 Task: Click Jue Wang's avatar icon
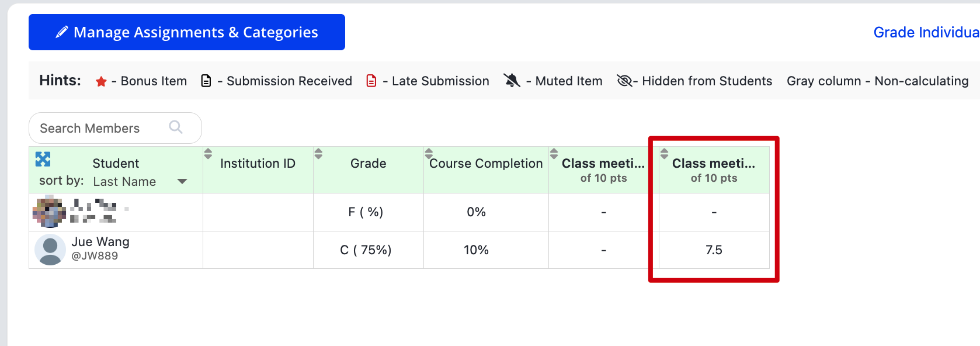tap(50, 250)
